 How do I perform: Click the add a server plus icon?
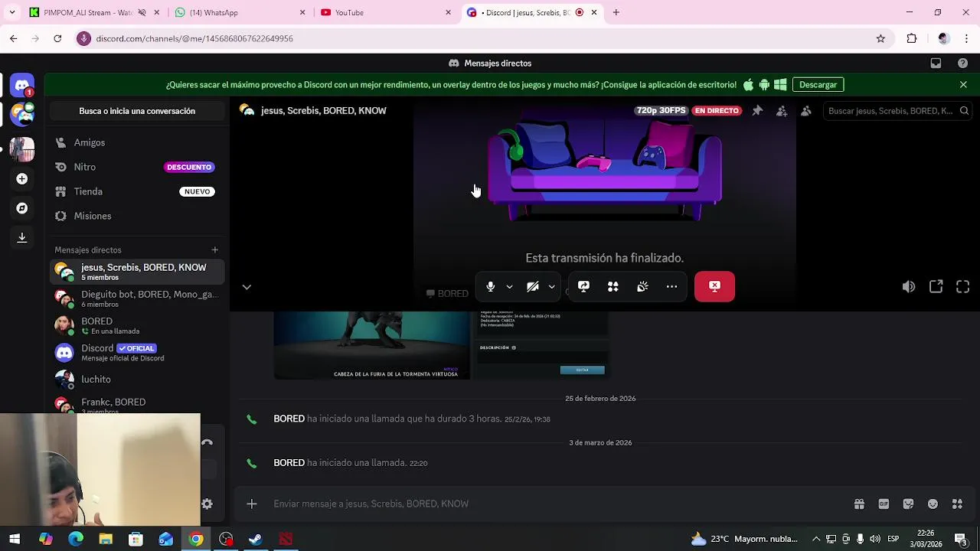pyautogui.click(x=22, y=178)
